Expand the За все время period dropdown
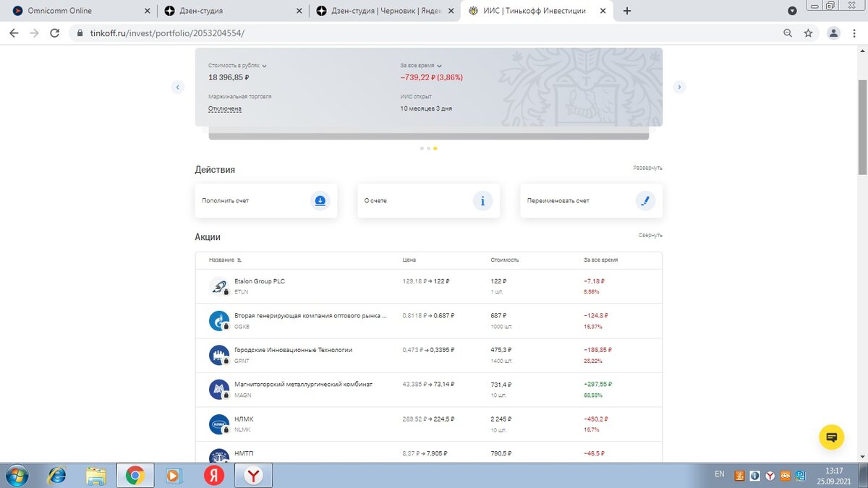Screen dimensions: 868x488 click(x=421, y=65)
